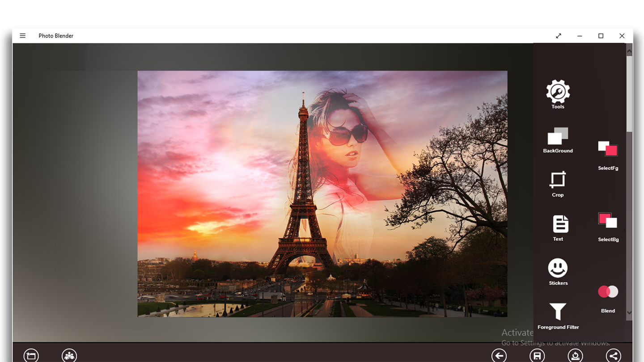Click the scrollbar down arrow in side panel
This screenshot has height=362, width=644.
[629, 312]
